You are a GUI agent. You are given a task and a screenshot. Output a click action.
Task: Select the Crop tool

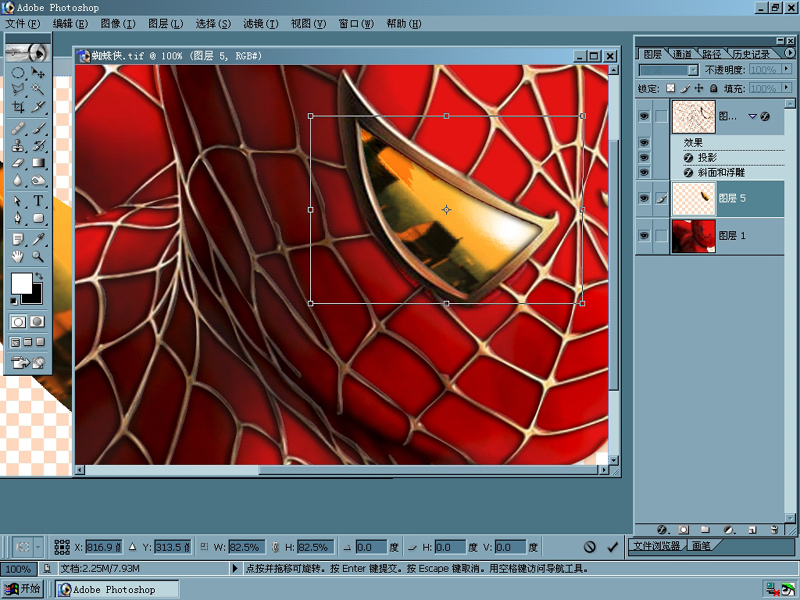[x=18, y=107]
